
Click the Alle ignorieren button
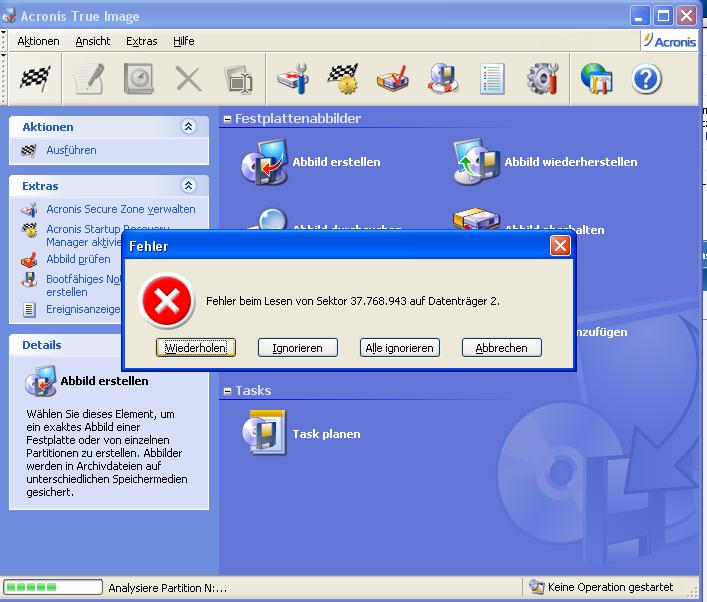pyautogui.click(x=399, y=348)
